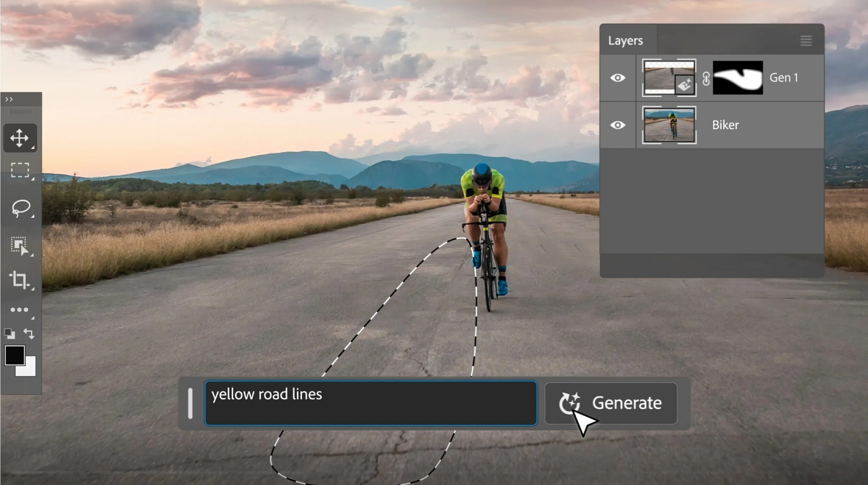The width and height of the screenshot is (868, 485).
Task: Click the link icon on Gen 1 layer
Action: click(706, 78)
